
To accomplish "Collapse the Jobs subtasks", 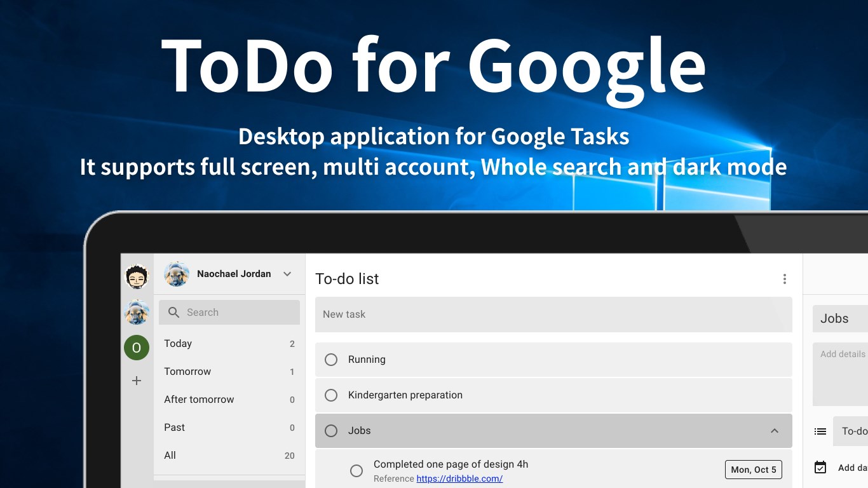I will [x=775, y=431].
